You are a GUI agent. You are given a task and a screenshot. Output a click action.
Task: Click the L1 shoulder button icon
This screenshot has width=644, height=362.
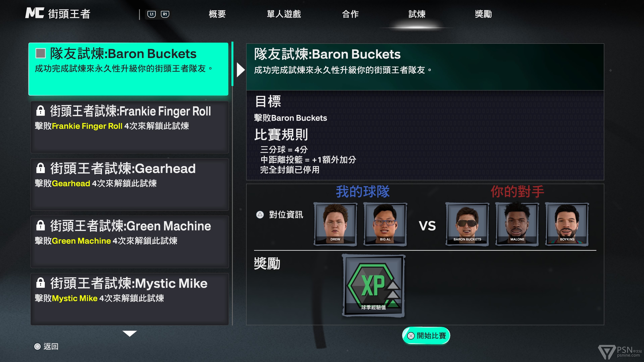coord(151,14)
